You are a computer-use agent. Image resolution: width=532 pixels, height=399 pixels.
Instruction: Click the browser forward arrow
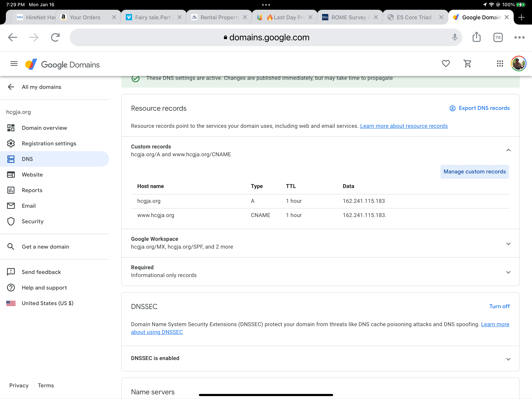(x=34, y=37)
